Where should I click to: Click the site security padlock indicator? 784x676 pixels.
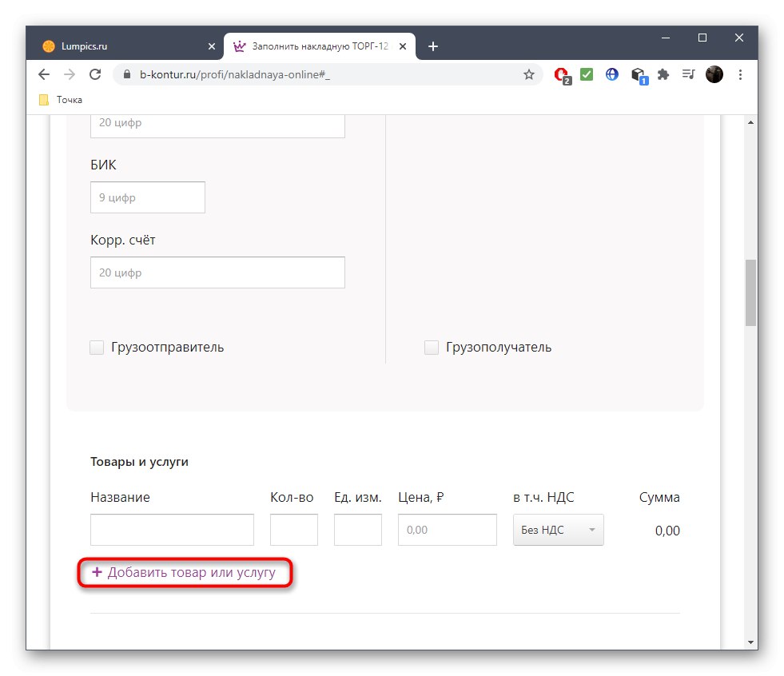(x=126, y=74)
